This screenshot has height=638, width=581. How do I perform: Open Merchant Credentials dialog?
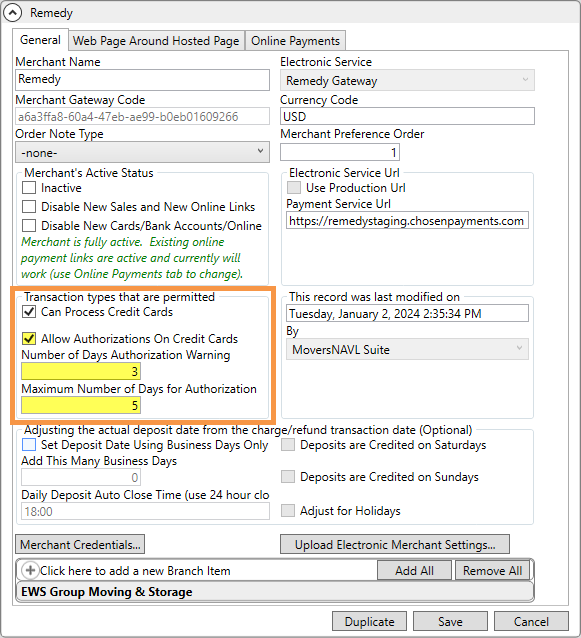80,544
